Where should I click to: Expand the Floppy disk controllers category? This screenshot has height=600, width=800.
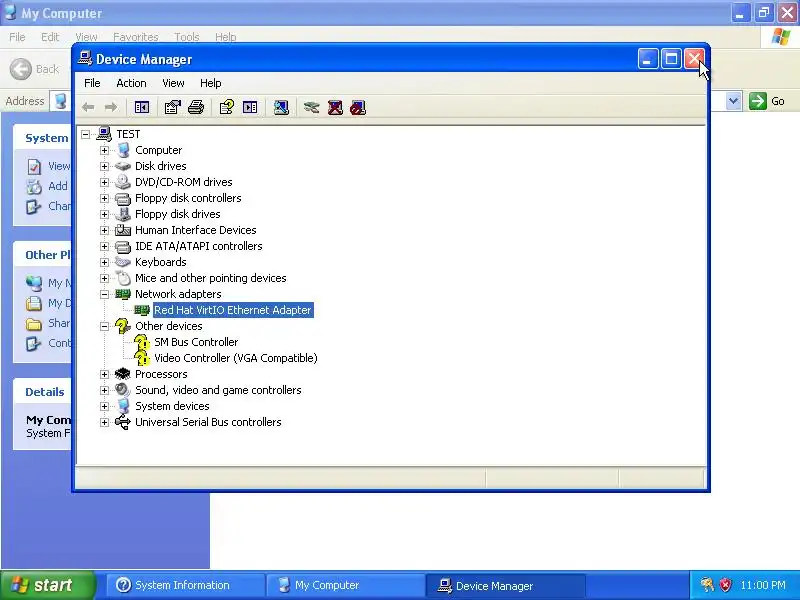point(105,198)
